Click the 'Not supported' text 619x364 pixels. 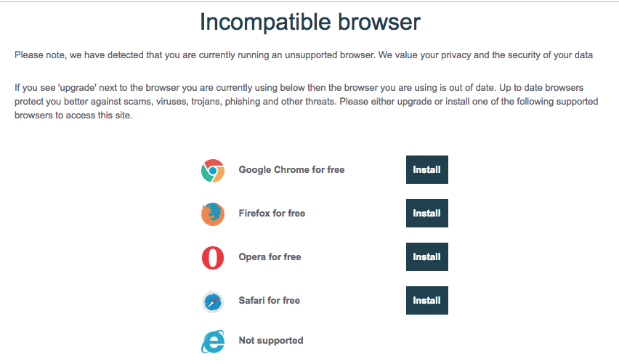click(x=271, y=340)
